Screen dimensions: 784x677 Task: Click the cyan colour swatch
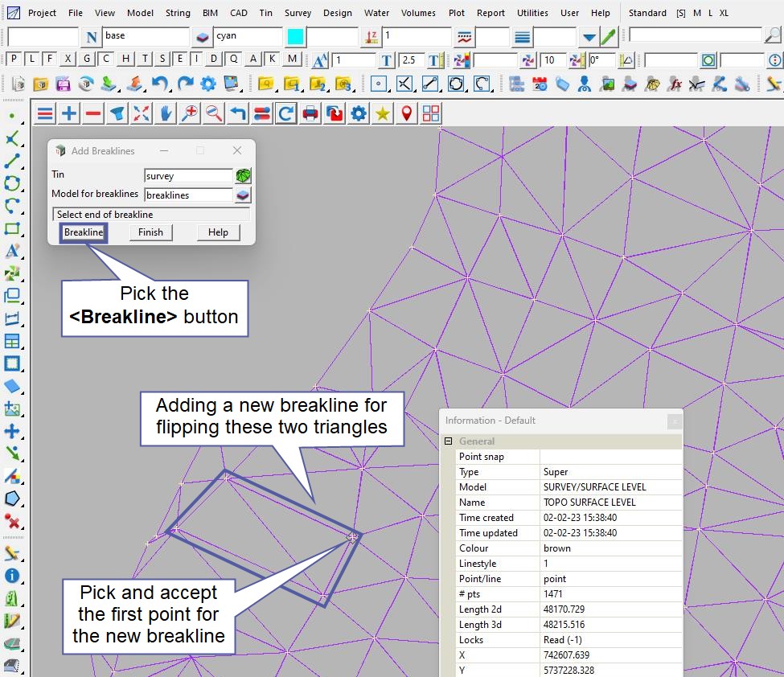click(295, 37)
